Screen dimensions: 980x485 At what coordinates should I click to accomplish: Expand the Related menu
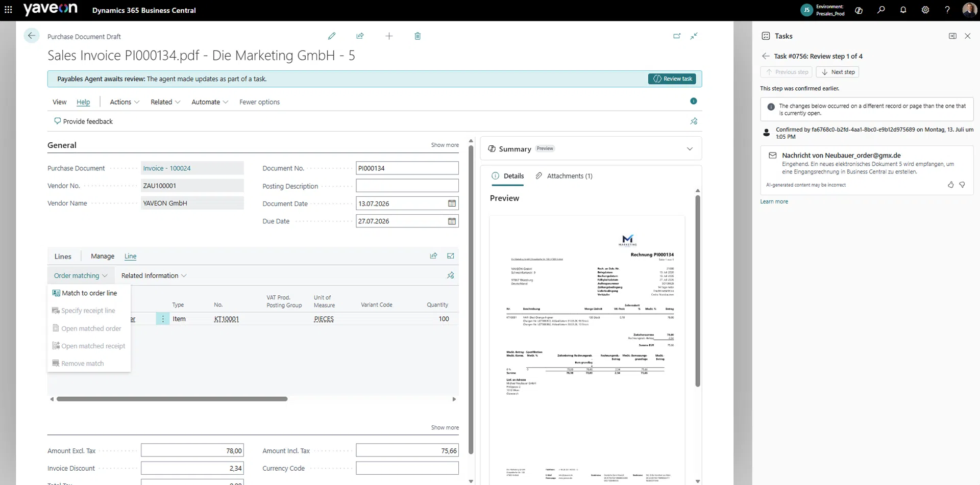point(165,102)
